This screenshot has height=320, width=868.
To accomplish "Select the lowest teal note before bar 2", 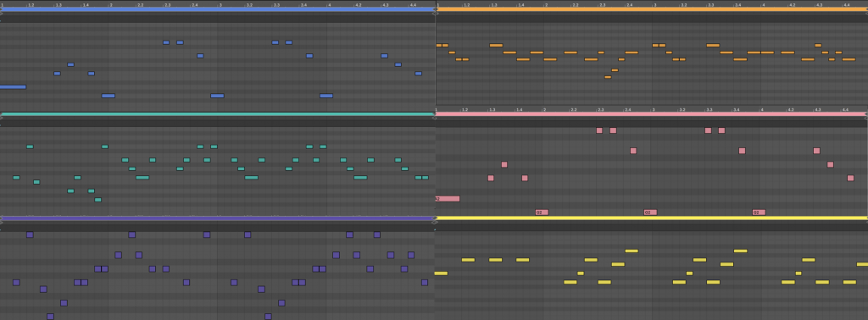I will coord(98,200).
